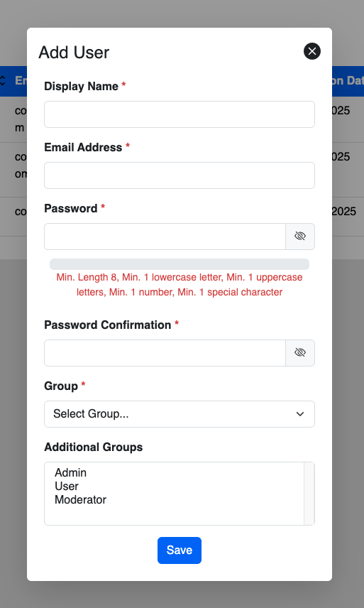The height and width of the screenshot is (608, 364).
Task: Focus the Password input box
Action: pos(165,236)
